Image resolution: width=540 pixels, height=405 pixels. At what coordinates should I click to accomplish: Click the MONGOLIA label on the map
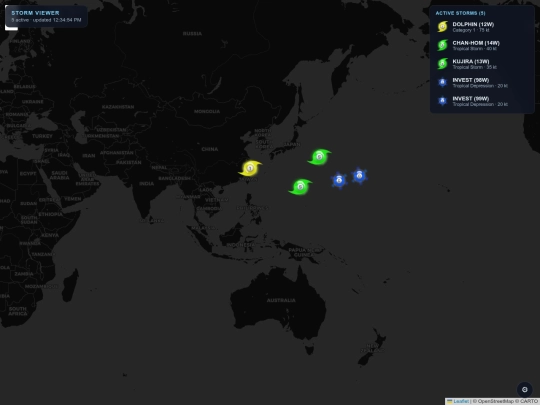point(207,112)
